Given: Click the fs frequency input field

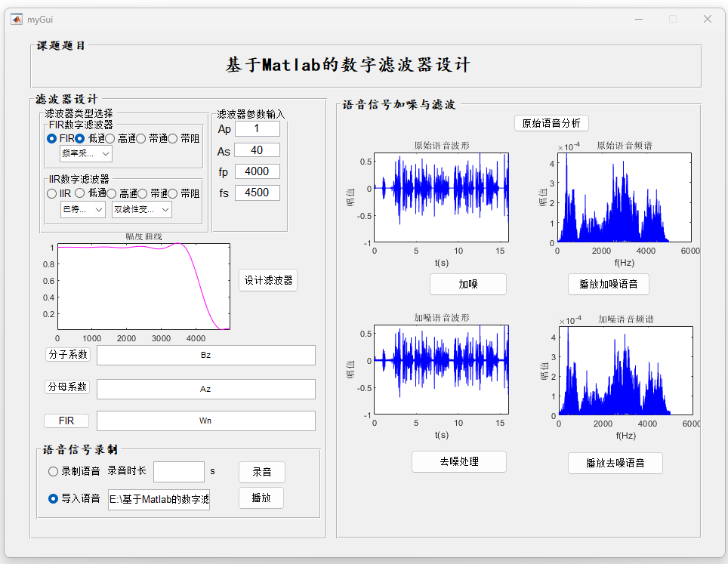Looking at the screenshot, I should [x=258, y=193].
